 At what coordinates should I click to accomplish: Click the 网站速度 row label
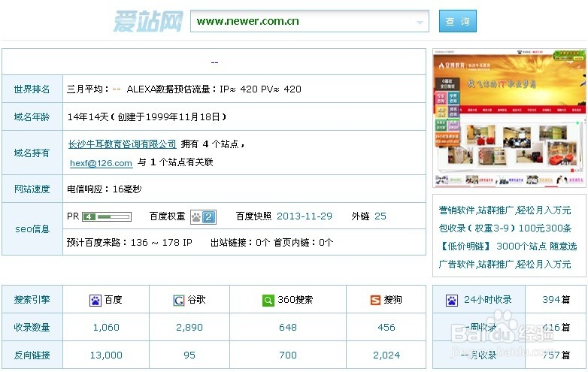coord(32,189)
